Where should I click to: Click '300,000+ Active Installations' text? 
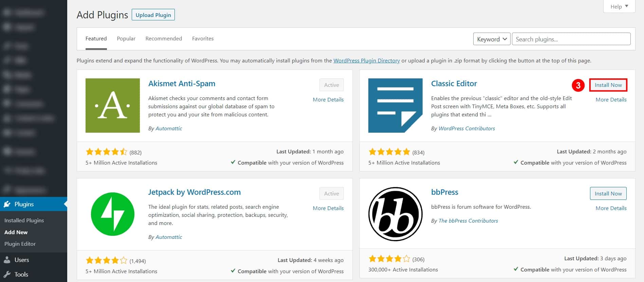point(403,270)
